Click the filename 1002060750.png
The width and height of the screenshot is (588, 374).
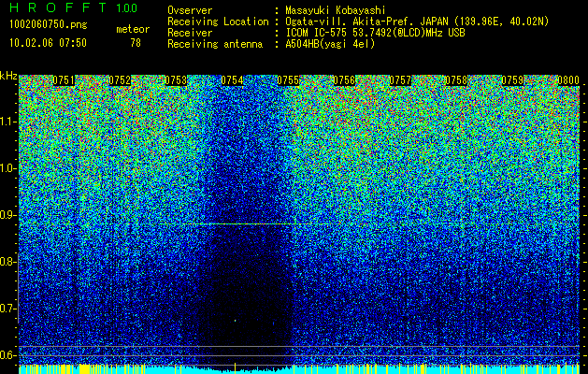(48, 25)
